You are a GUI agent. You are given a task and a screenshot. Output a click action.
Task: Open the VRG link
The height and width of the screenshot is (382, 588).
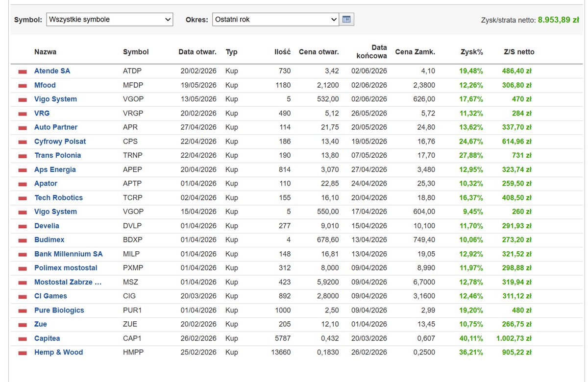[x=42, y=113]
